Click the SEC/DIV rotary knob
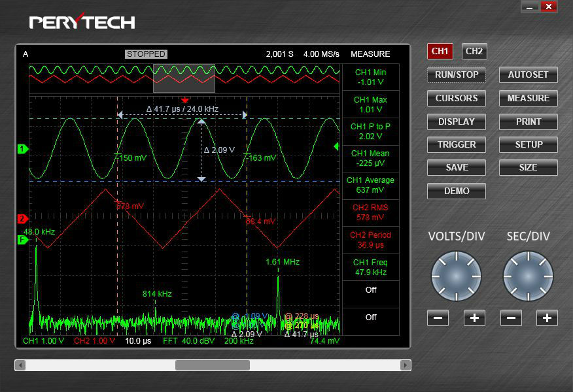 pyautogui.click(x=528, y=276)
